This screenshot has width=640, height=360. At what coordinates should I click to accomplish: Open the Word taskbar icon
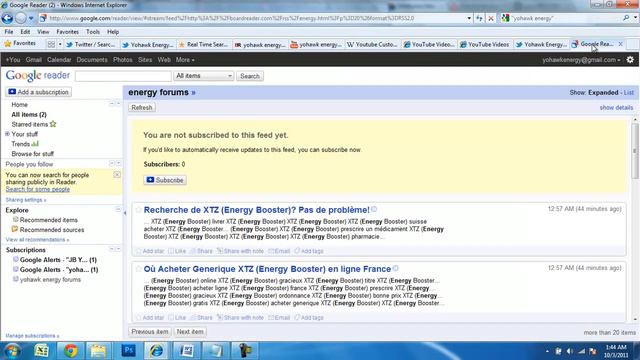tap(186, 351)
